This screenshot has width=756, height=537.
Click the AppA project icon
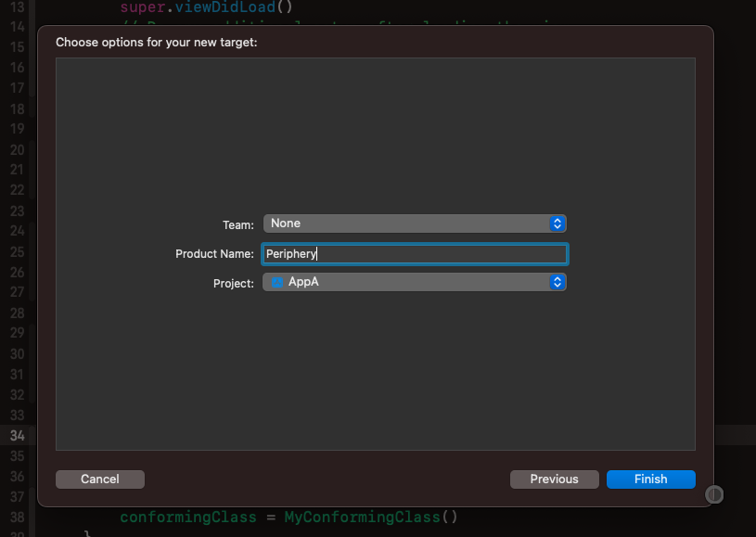coord(276,282)
